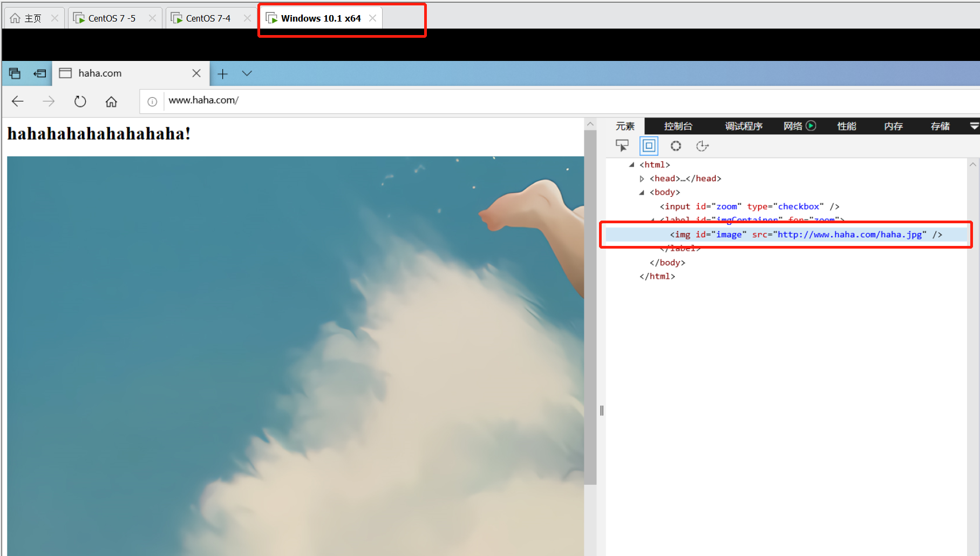Screen dimensions: 980x556
Task: Show site information icon
Action: point(152,101)
